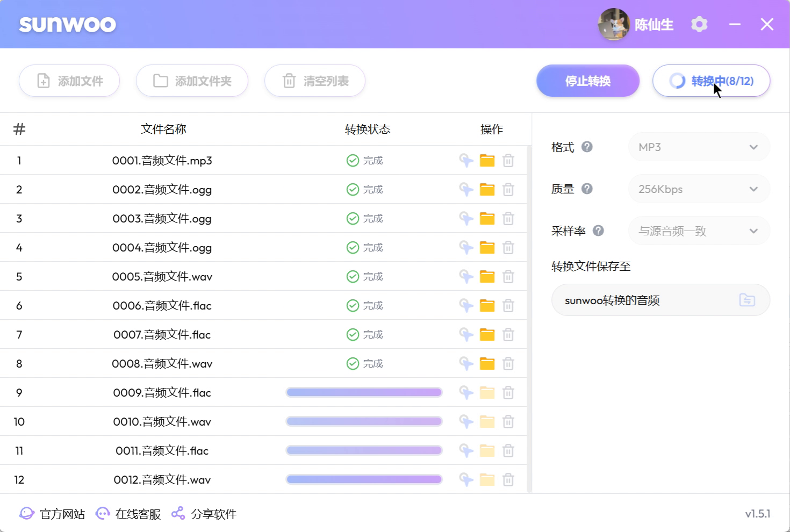Viewport: 790px width, 532px height.
Task: Select file name 0008.音频文件.wav
Action: pos(162,363)
